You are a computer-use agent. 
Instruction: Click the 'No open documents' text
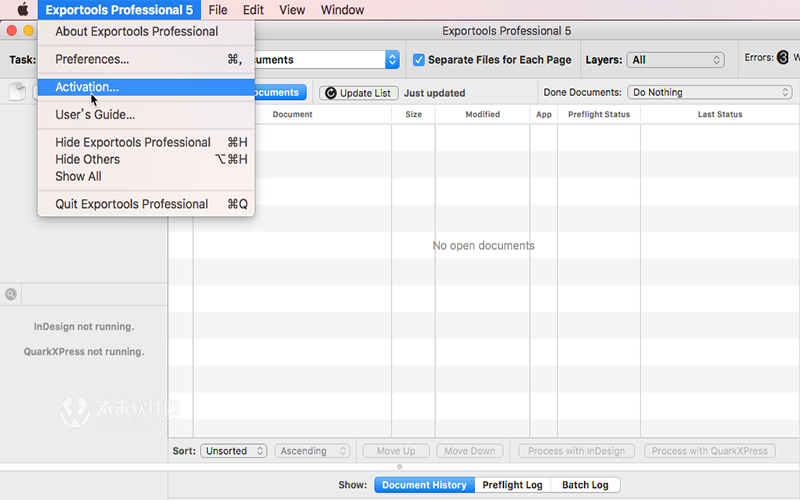pos(484,245)
